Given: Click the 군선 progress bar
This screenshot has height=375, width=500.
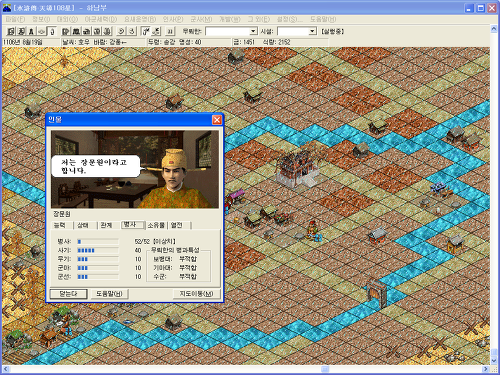Looking at the screenshot, I should (x=98, y=277).
